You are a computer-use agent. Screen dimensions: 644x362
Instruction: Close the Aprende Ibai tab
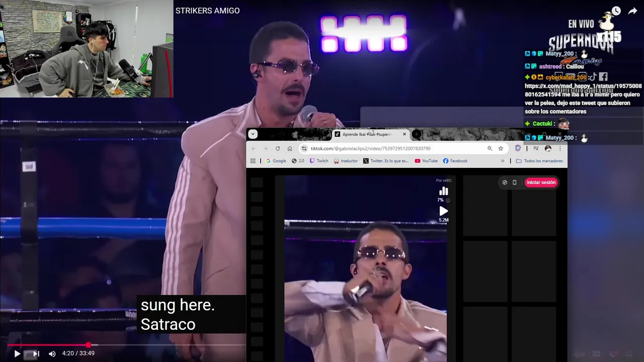tap(404, 134)
